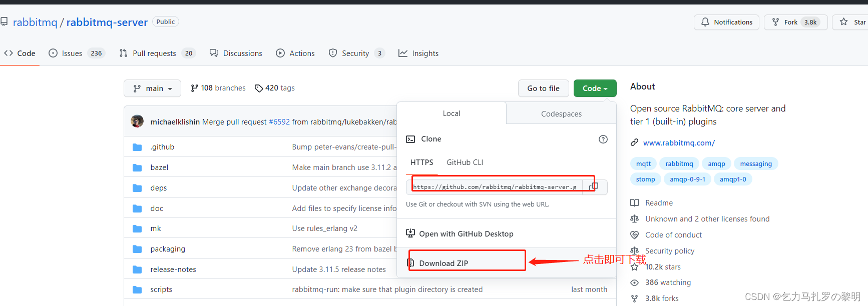This screenshot has height=306, width=868.
Task: Click the folder icon beside bazel
Action: pyautogui.click(x=137, y=167)
